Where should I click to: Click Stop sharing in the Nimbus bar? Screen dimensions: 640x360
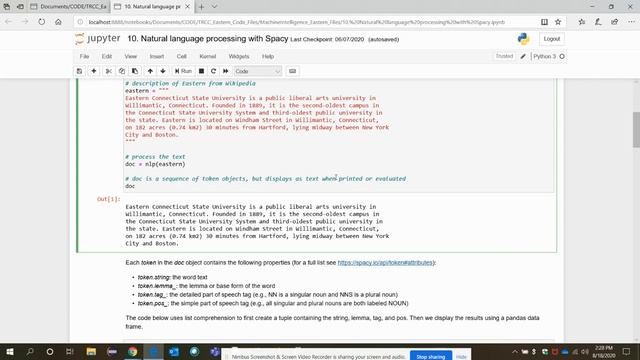[x=431, y=356]
